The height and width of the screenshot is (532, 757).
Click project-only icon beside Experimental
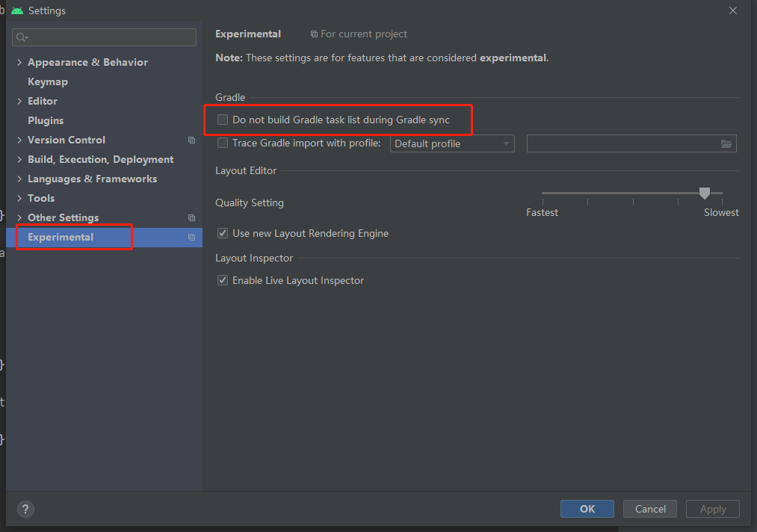click(x=191, y=237)
